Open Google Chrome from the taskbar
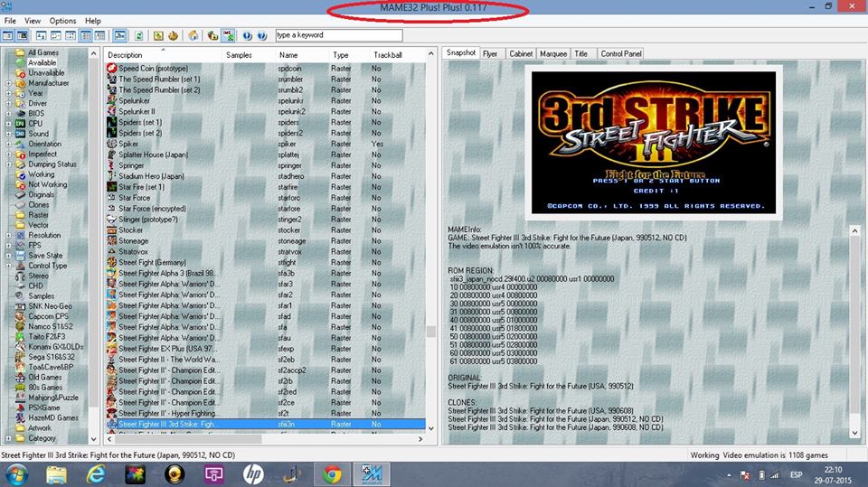This screenshot has width=868, height=487. 332,473
